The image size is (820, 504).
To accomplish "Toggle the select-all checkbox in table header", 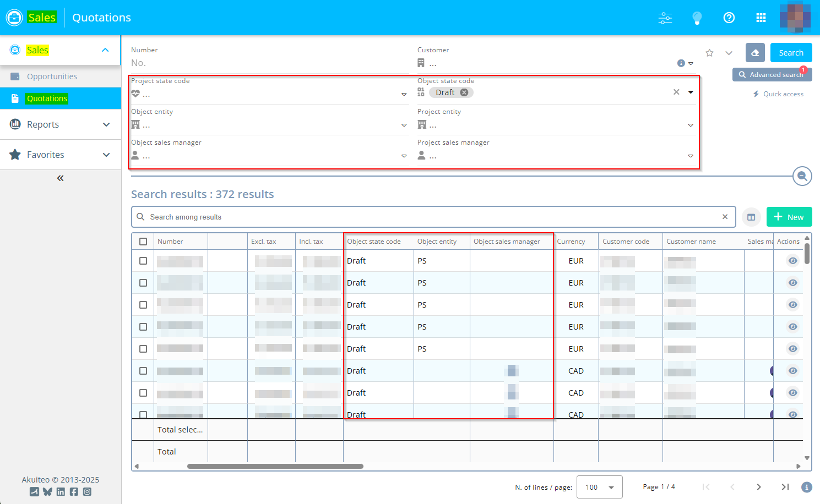I will point(143,242).
